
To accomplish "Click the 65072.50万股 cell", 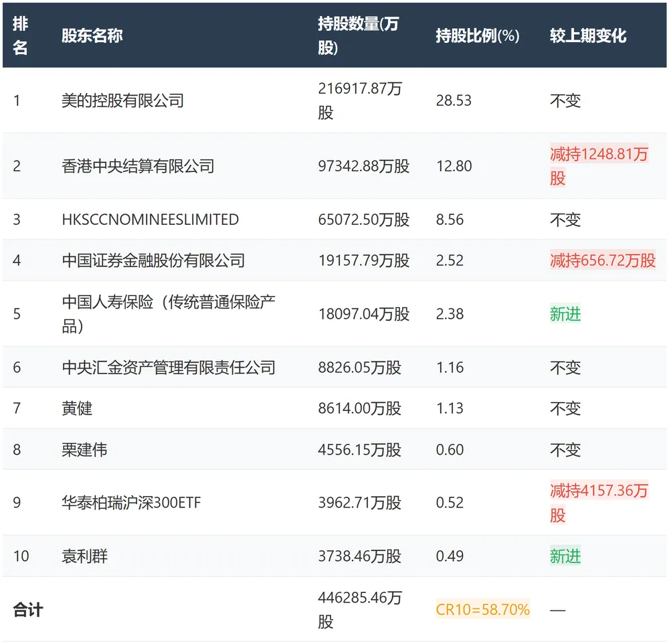I will [x=363, y=220].
